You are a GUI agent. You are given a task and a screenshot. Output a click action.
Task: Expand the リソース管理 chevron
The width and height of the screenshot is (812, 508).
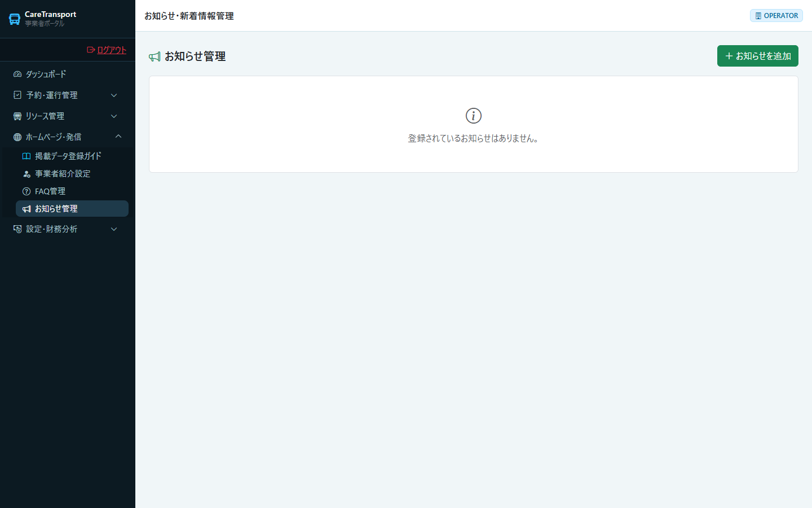(114, 116)
